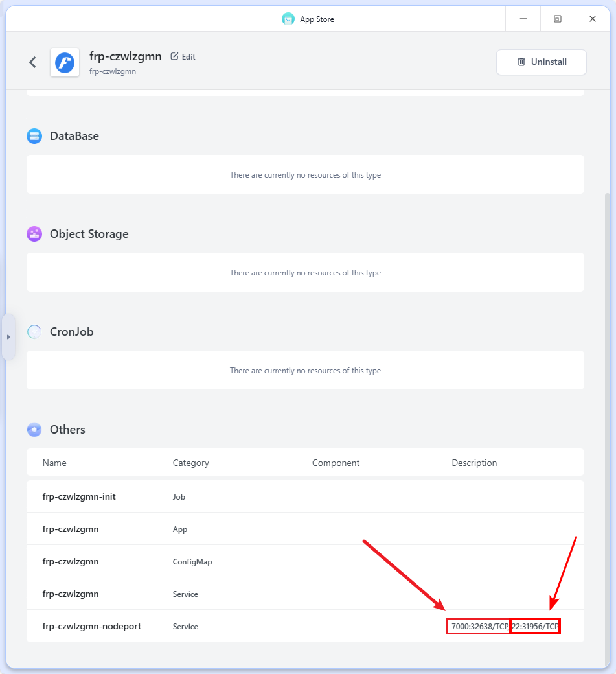Click the Others section icon

(34, 430)
